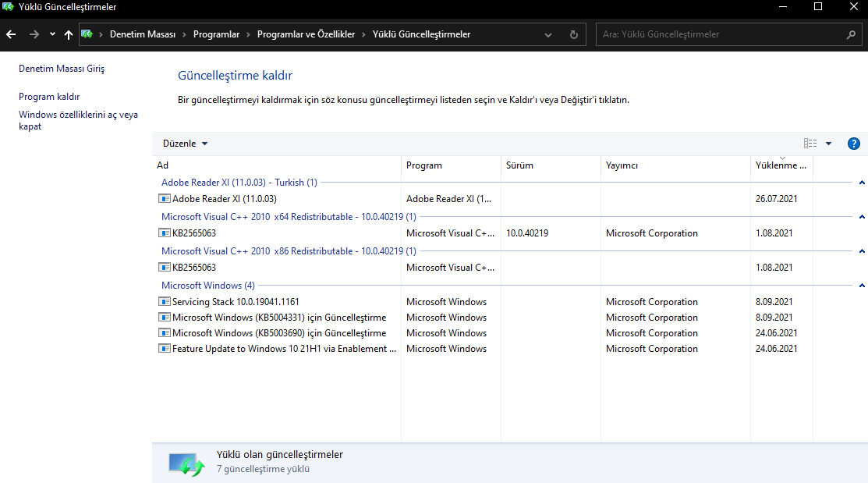The width and height of the screenshot is (868, 483).
Task: Sort by Program column header
Action: coord(452,165)
